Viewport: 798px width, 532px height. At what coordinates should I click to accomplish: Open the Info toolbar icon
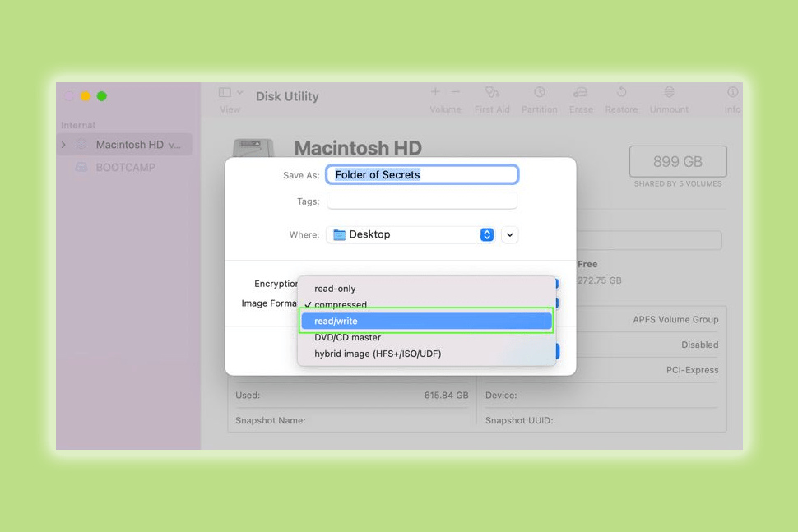point(733,92)
